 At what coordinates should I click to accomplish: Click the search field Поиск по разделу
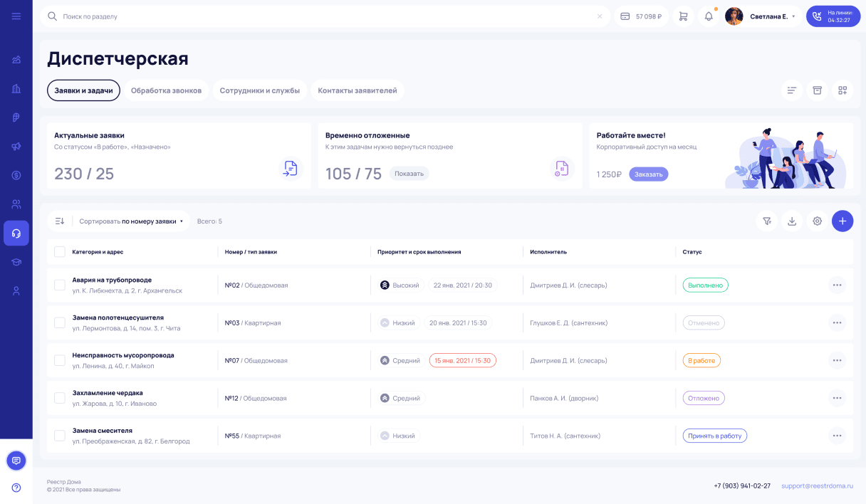point(320,16)
